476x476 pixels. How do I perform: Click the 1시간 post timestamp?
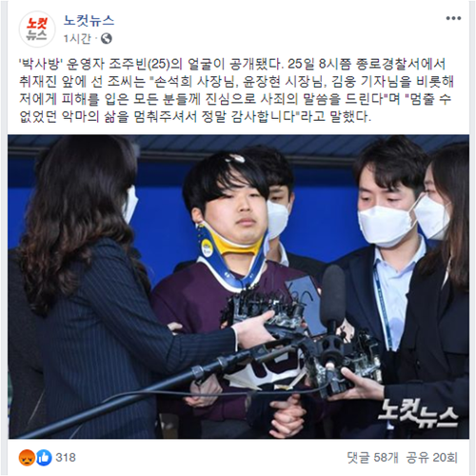point(77,39)
